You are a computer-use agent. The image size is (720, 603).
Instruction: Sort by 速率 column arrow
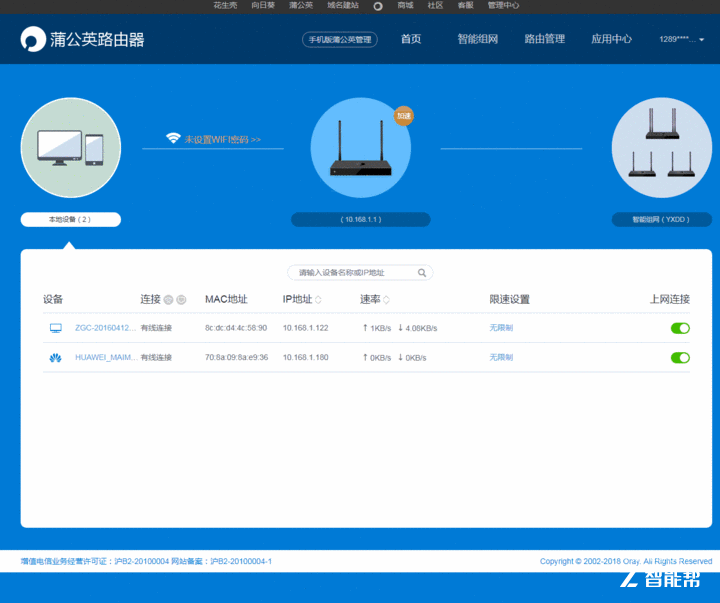(386, 300)
